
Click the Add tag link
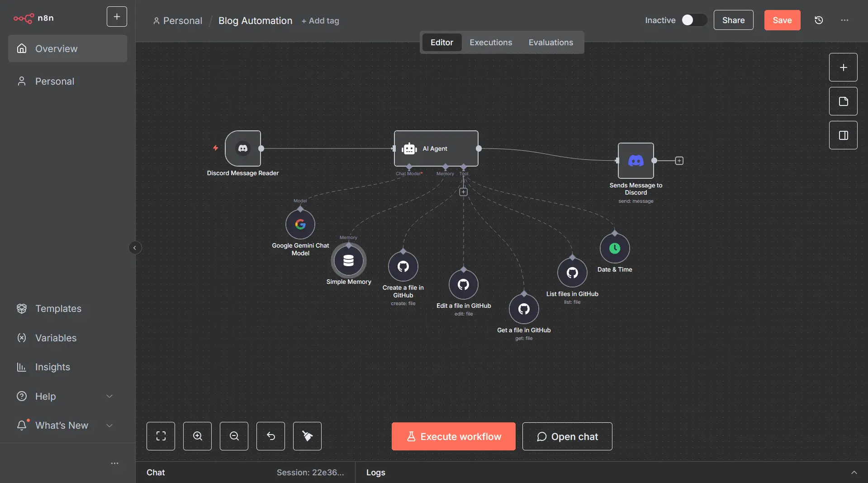(x=320, y=21)
